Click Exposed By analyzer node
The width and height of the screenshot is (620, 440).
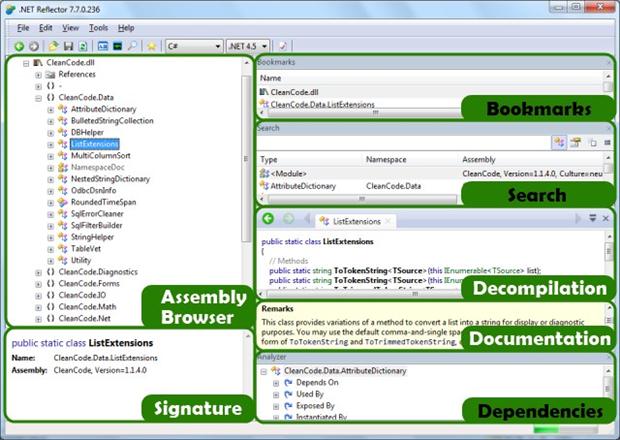(x=315, y=406)
